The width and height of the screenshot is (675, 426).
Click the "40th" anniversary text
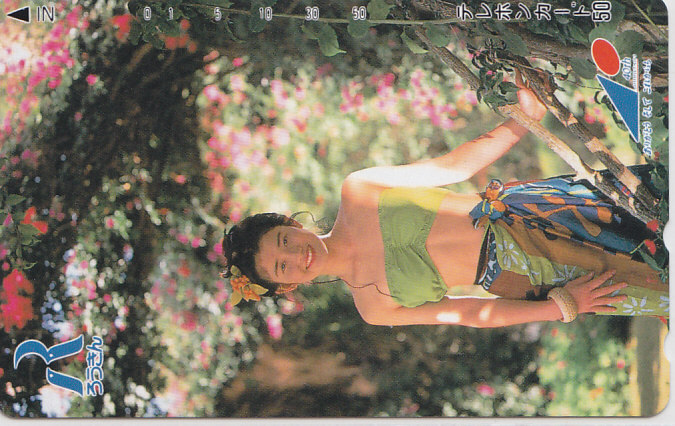click(625, 68)
